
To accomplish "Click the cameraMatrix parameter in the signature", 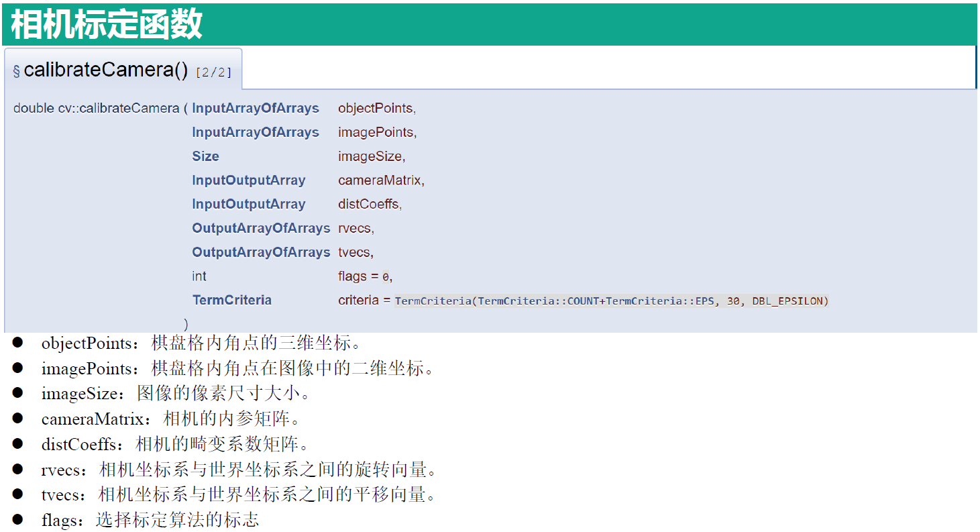I will click(x=381, y=180).
